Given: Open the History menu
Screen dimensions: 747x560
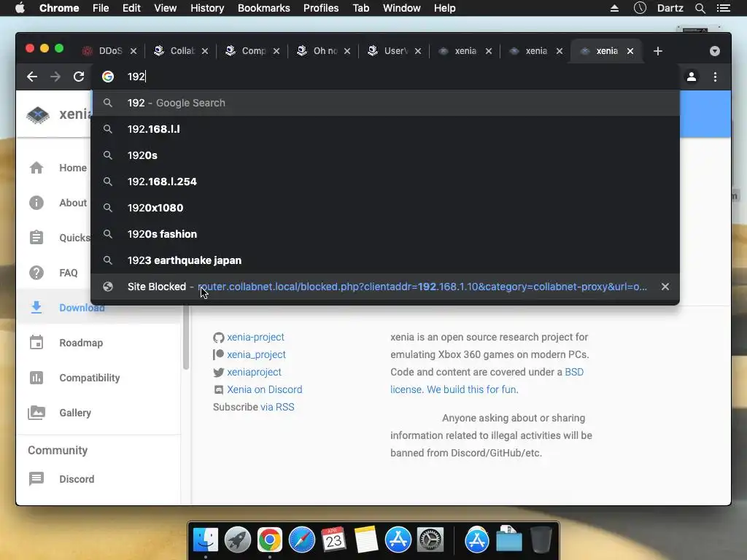Looking at the screenshot, I should pos(207,8).
